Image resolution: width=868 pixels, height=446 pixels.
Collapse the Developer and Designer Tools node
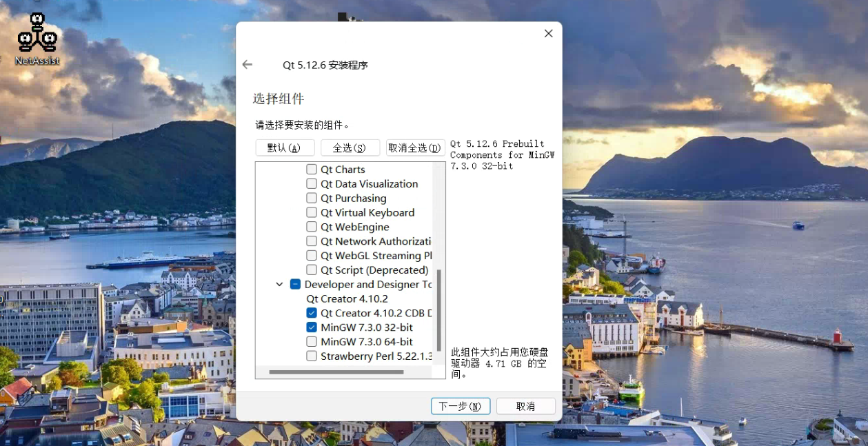click(x=279, y=285)
